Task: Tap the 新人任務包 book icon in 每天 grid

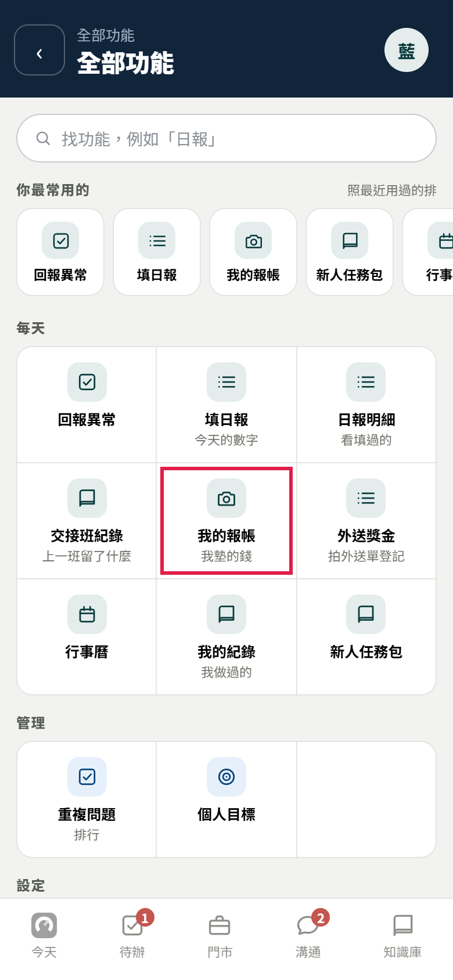Action: pos(366,614)
